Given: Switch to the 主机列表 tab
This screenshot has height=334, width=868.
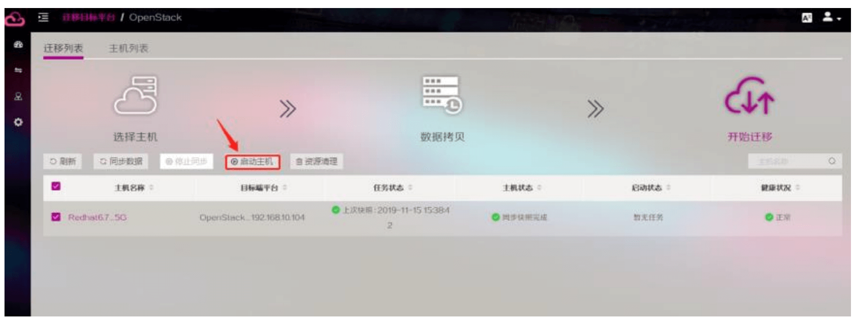Looking at the screenshot, I should (x=128, y=49).
